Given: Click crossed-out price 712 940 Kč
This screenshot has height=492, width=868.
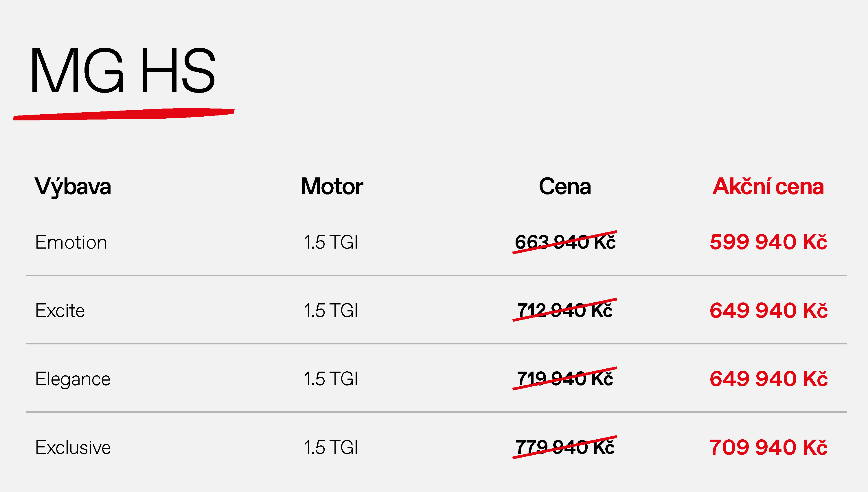Looking at the screenshot, I should point(565,310).
